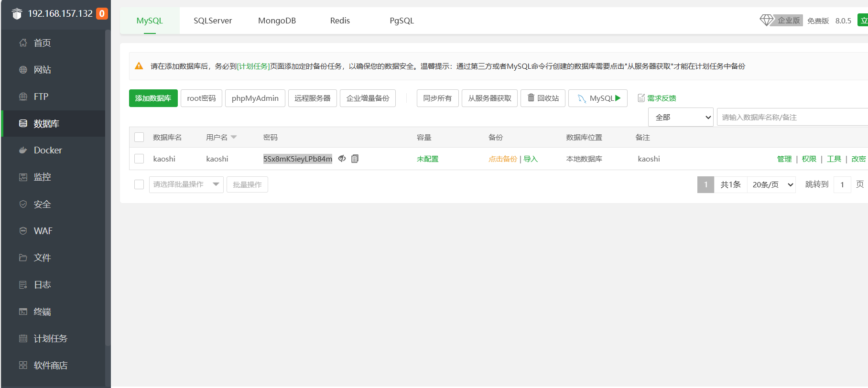Switch to the MySQL tab
This screenshot has width=868, height=388.
click(x=150, y=21)
